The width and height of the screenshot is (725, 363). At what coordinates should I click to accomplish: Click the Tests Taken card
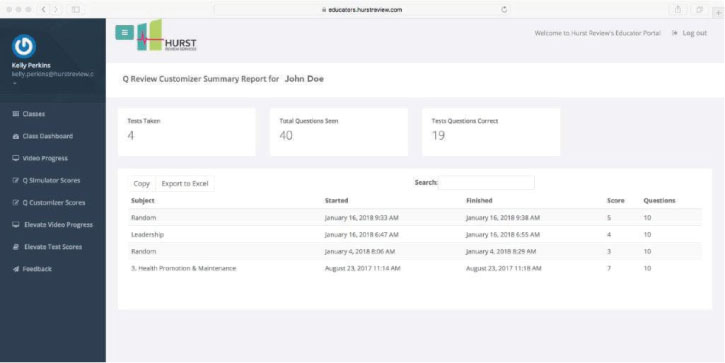point(187,132)
